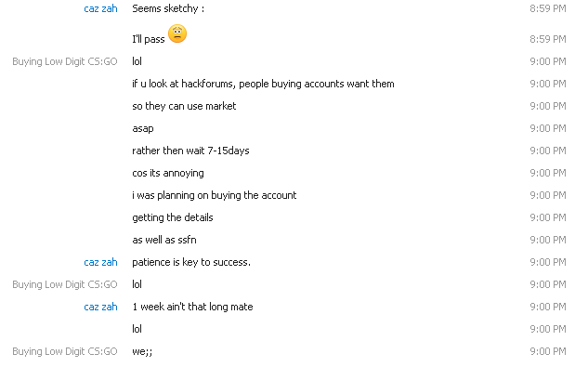The image size is (588, 367).
Task: Click "cos its annoying" message
Action: click(x=168, y=173)
